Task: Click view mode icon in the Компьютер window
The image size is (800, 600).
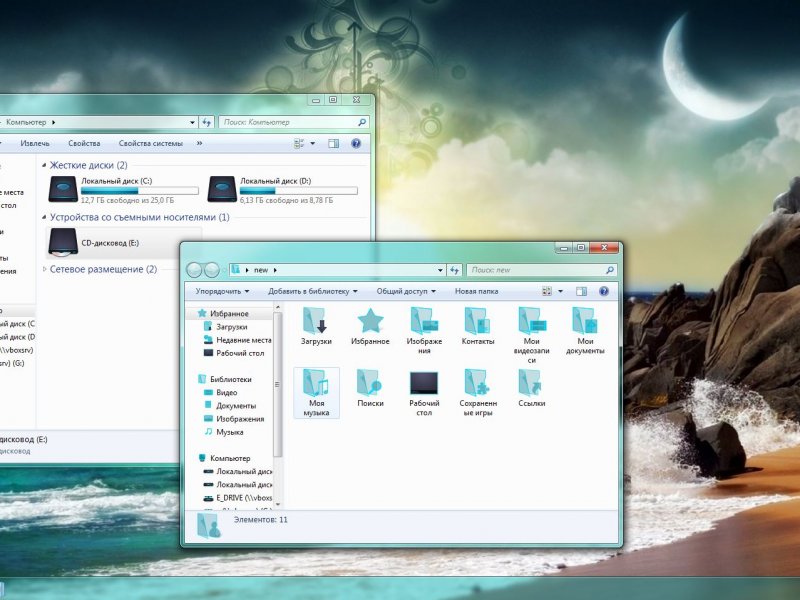Action: (x=299, y=143)
